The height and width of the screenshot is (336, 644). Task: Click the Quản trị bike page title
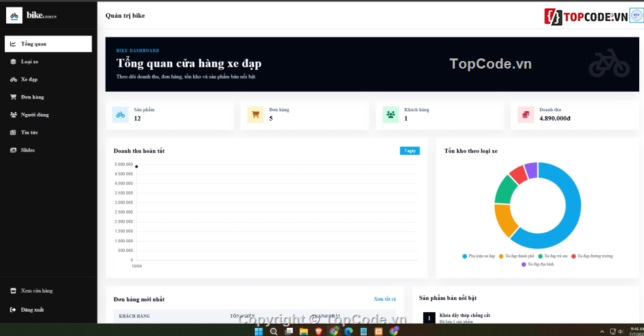tap(125, 16)
